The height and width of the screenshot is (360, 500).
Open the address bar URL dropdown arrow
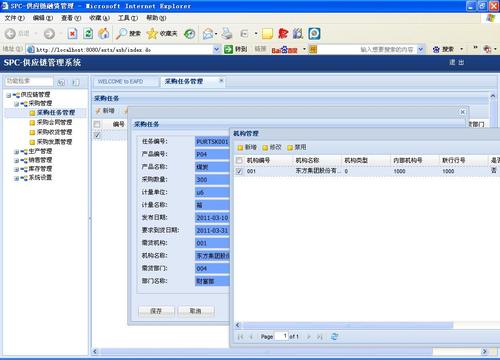216,49
